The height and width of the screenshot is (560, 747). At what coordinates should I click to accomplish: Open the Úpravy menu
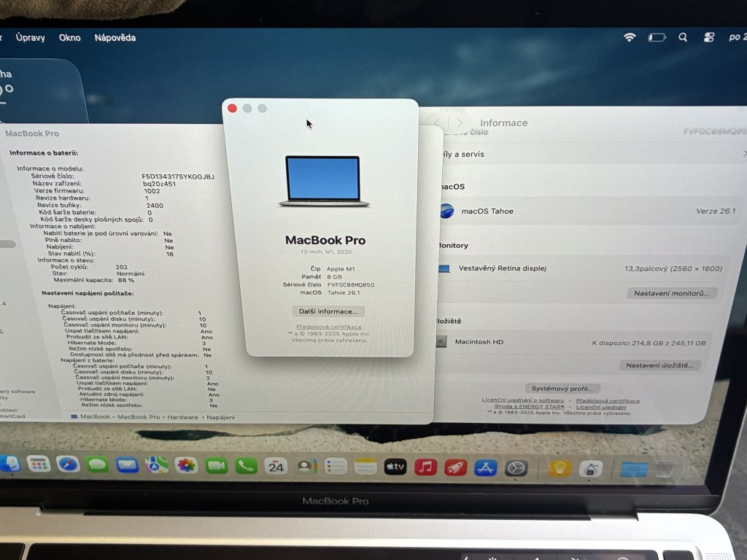pos(30,38)
